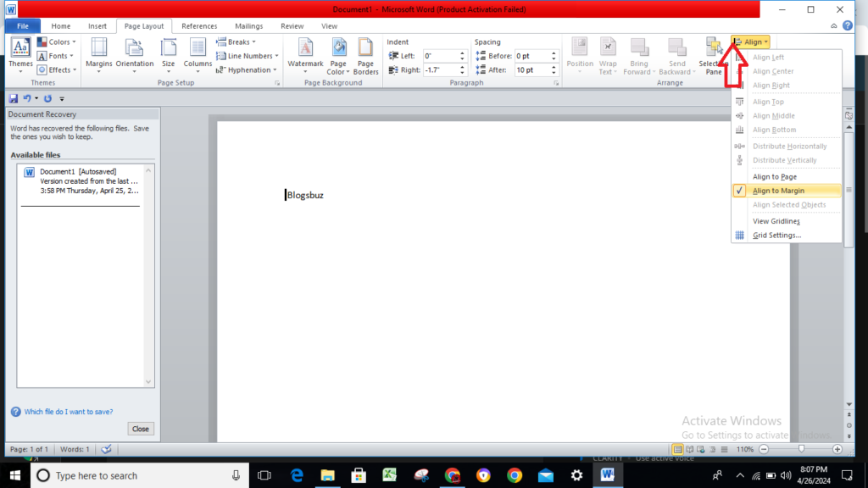Switch to the References tab
The width and height of the screenshot is (868, 488).
pos(199,26)
